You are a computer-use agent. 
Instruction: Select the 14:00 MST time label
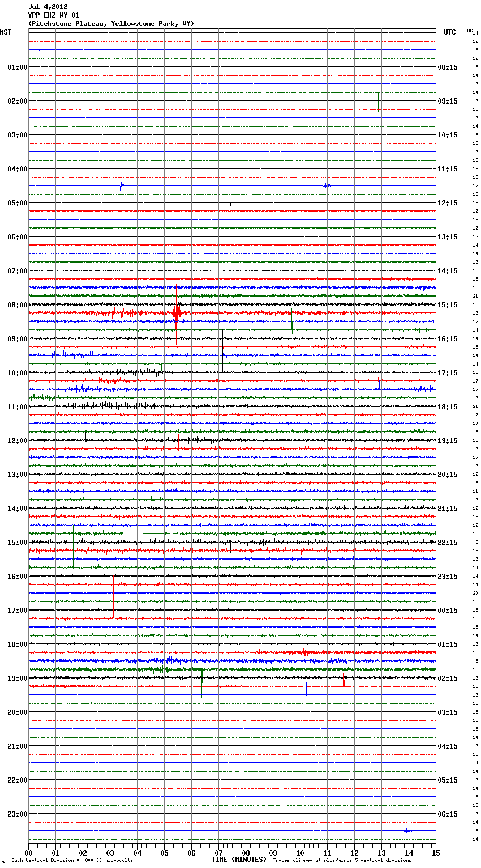(x=17, y=509)
